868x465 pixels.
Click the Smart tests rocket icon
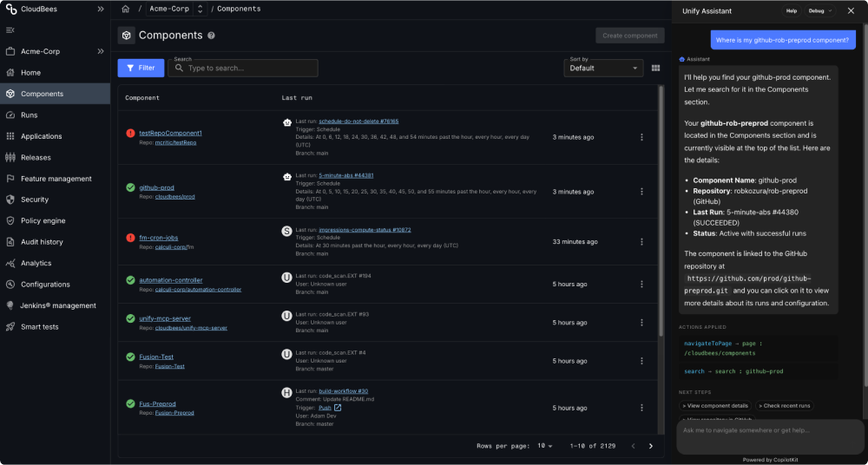pos(10,326)
